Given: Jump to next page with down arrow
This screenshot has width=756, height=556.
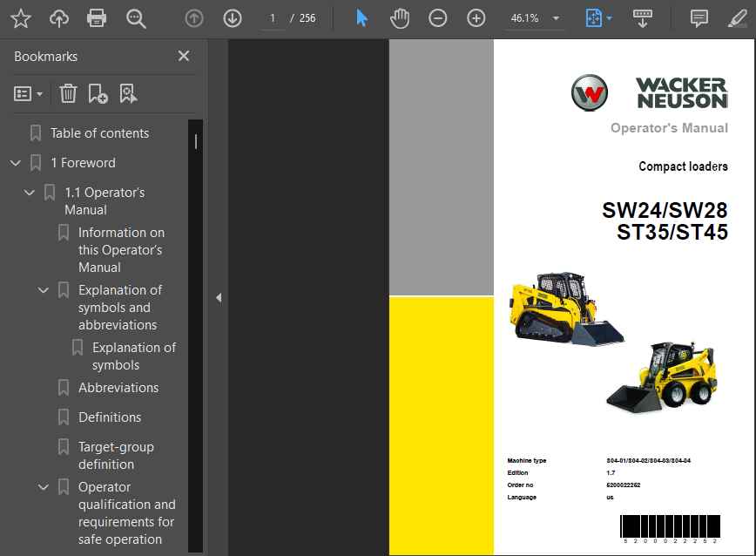Looking at the screenshot, I should (232, 17).
